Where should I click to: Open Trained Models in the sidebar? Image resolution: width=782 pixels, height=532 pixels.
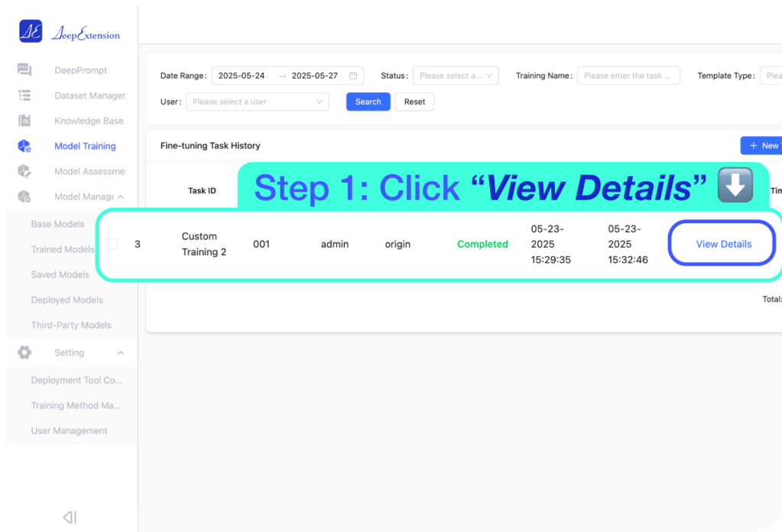pos(63,249)
